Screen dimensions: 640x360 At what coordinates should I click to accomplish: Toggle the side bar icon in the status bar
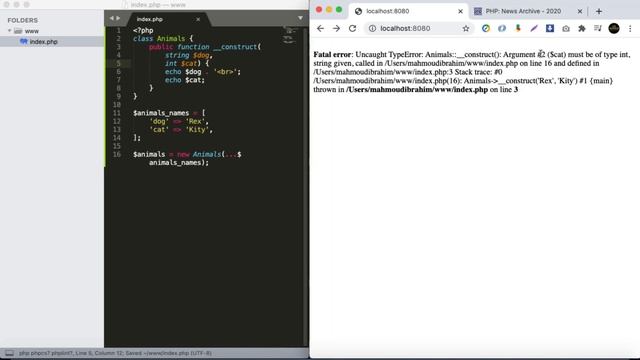click(x=9, y=353)
